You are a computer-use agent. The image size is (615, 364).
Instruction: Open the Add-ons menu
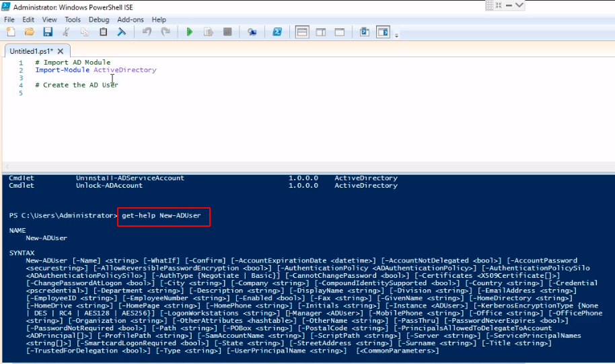tap(131, 20)
